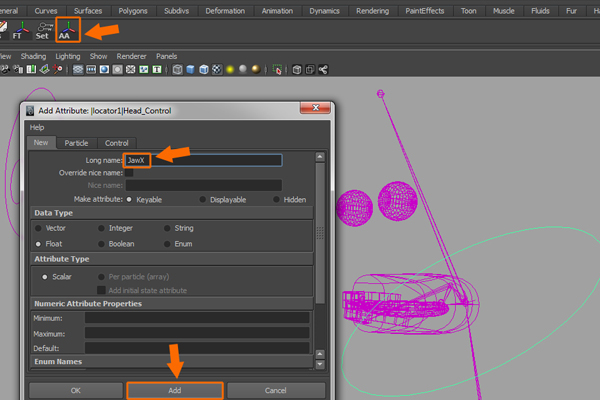Image resolution: width=600 pixels, height=400 pixels.
Task: Switch to the Particle tab
Action: pyautogui.click(x=76, y=143)
